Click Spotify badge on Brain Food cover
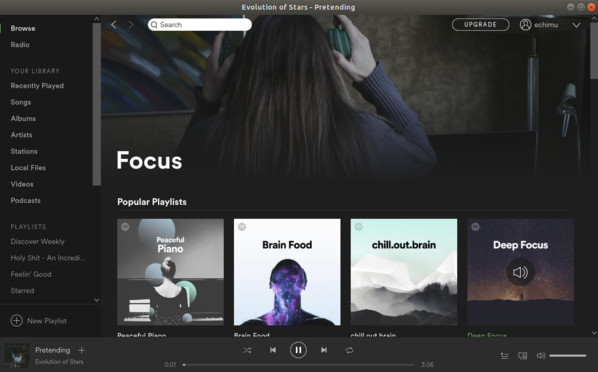598x372 pixels. tap(242, 227)
